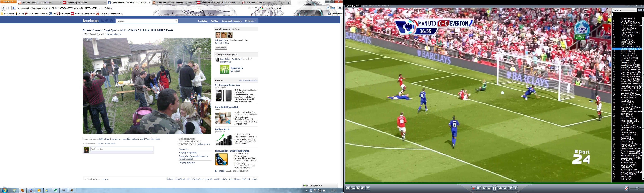Expand the Profilom dropdown menu

pos(250,21)
